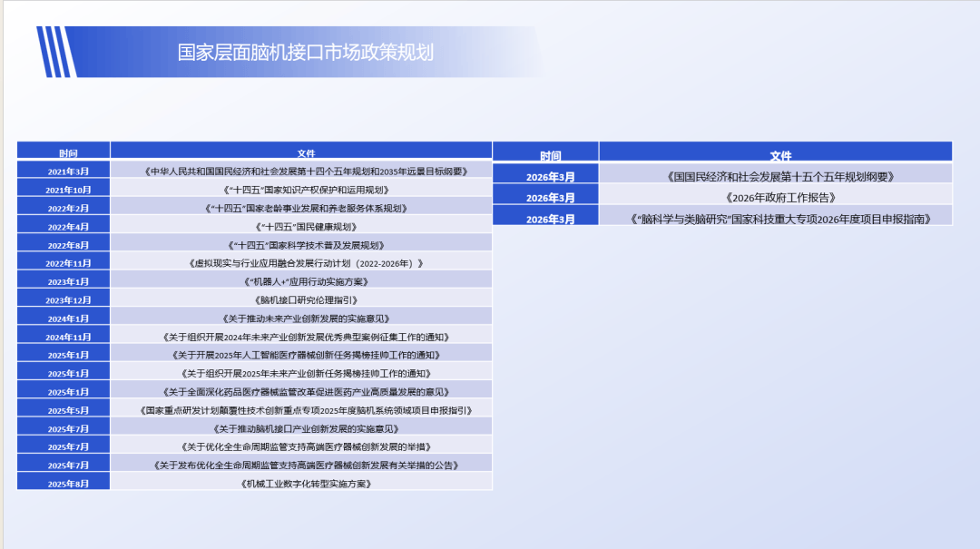Click the 机械工业数字化转型实施方案 file cell
Screen dimensions: 980x549
(301, 483)
